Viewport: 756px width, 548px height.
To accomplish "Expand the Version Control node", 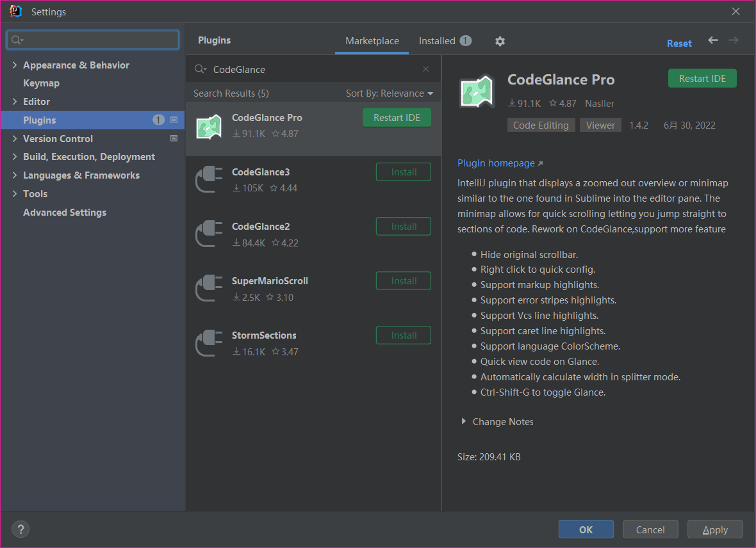I will (x=15, y=139).
